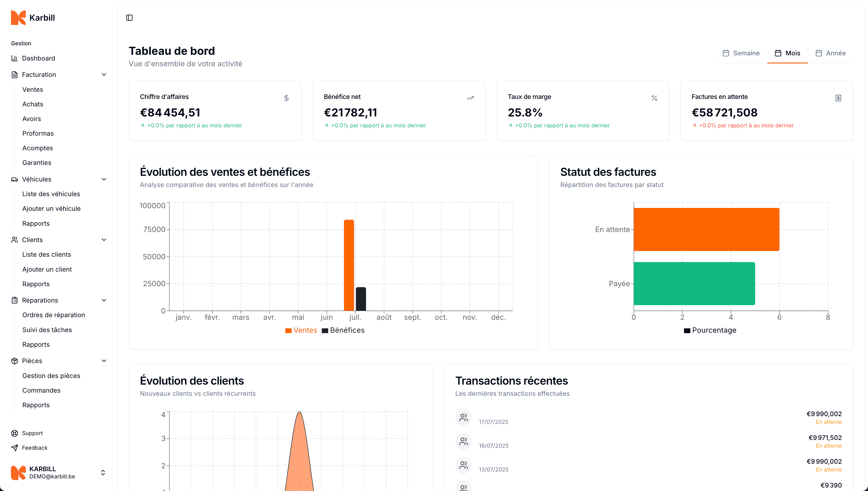The height and width of the screenshot is (491, 868).
Task: Click the Véhicules car icon
Action: (15, 180)
